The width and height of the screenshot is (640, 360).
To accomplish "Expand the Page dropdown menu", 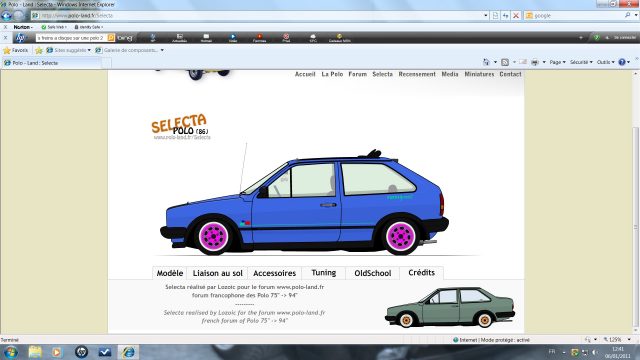I will point(557,62).
